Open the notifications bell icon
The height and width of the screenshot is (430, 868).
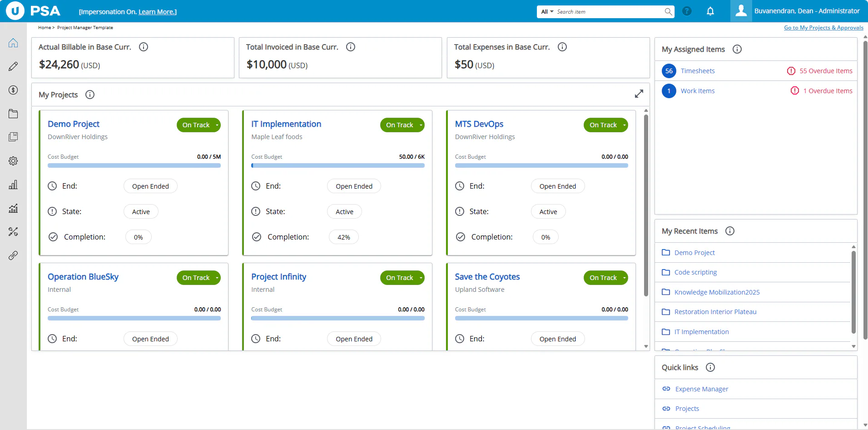pyautogui.click(x=710, y=11)
